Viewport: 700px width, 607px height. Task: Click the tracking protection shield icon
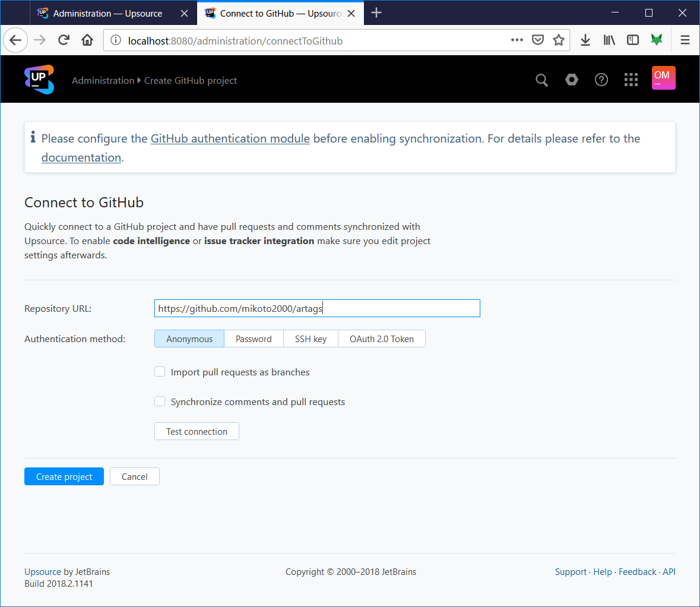538,40
